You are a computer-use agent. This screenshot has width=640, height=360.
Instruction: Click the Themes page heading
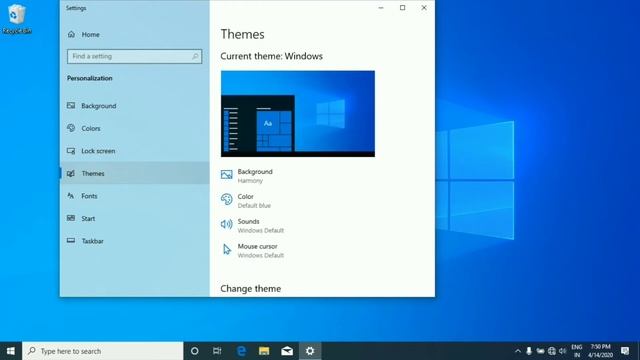coord(242,34)
